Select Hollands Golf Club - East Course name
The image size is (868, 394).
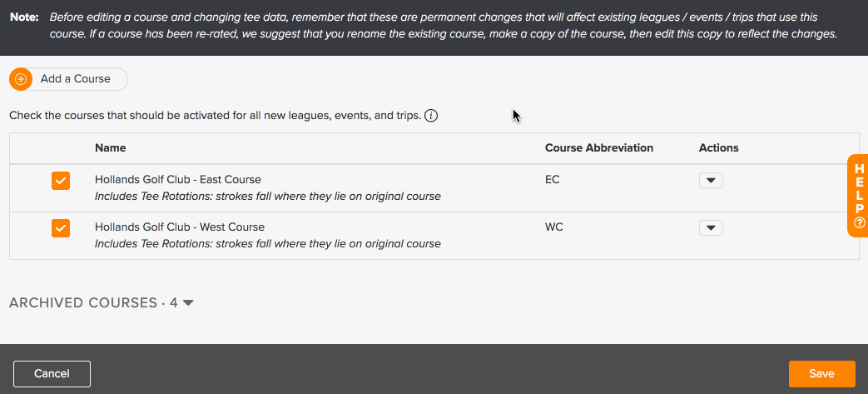[x=178, y=180]
